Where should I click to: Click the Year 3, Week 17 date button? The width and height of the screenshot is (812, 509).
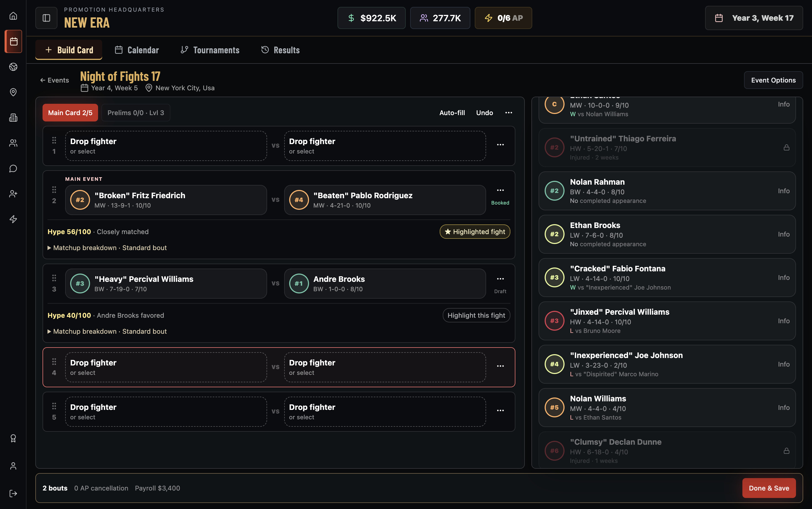click(x=754, y=18)
